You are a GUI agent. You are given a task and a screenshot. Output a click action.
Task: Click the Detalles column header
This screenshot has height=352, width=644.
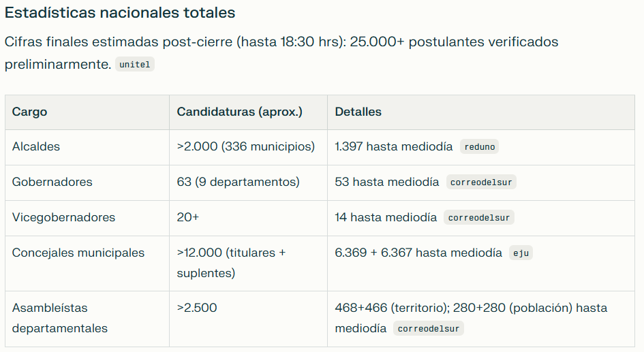click(x=358, y=112)
